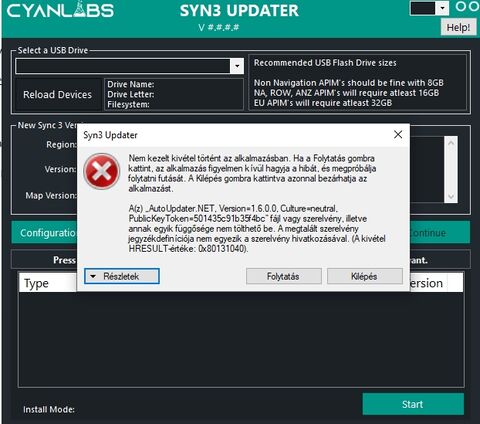This screenshot has width=480, height=424.
Task: Click the 'Non Navigation APIM's' 8GB line
Action: click(349, 83)
